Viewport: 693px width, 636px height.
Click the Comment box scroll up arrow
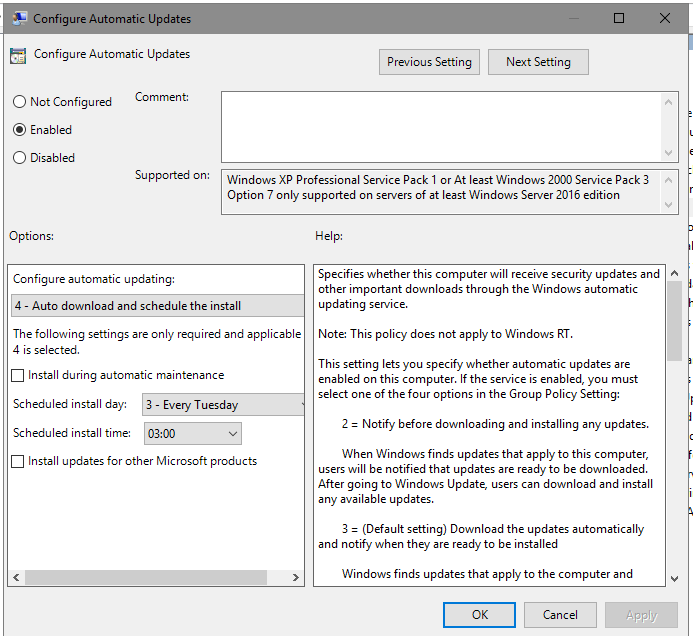point(668,103)
